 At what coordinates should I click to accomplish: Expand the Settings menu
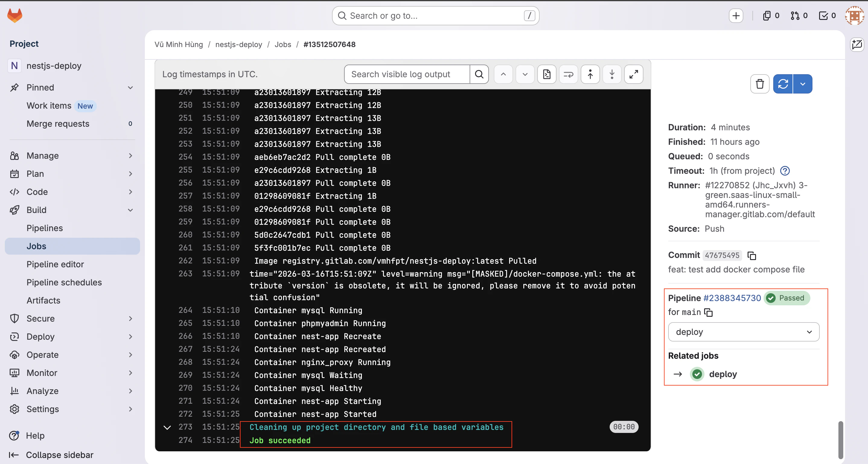[130, 409]
